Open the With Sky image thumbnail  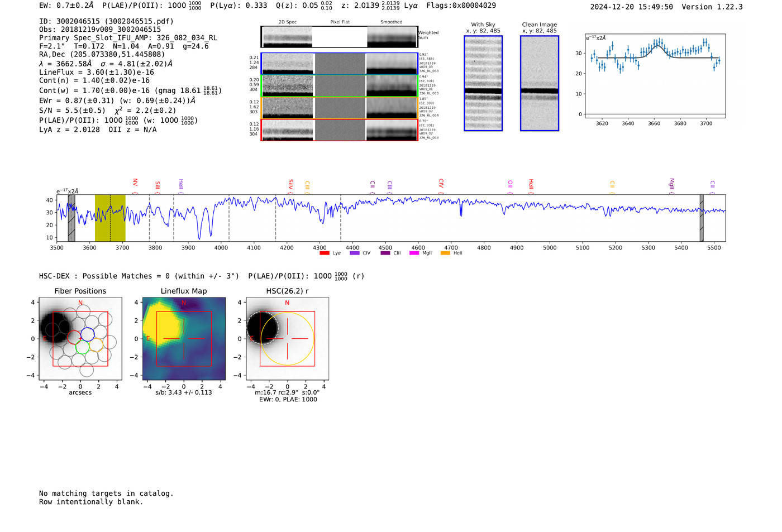pos(483,83)
